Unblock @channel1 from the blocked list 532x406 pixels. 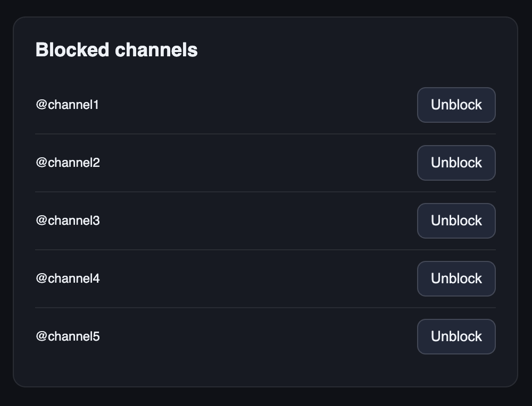click(x=456, y=105)
